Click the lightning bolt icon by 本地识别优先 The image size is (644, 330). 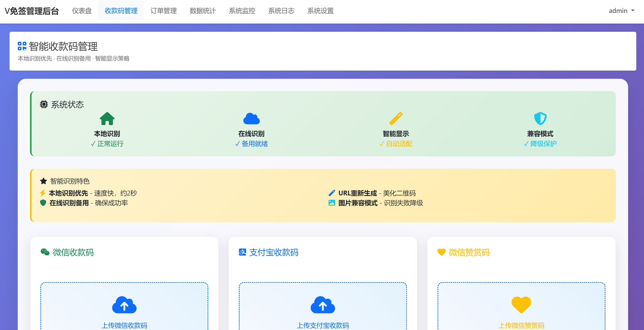43,193
